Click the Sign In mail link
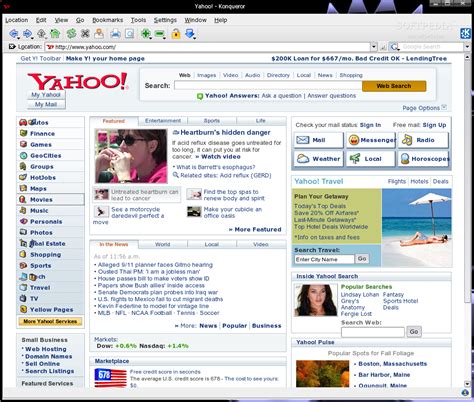Viewport: 474px width, 402px height. point(370,125)
